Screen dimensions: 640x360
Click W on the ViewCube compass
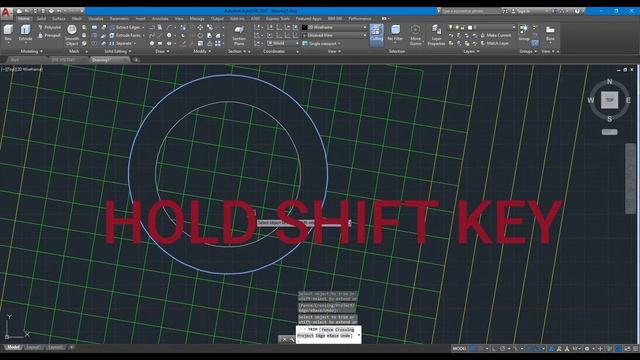591,100
